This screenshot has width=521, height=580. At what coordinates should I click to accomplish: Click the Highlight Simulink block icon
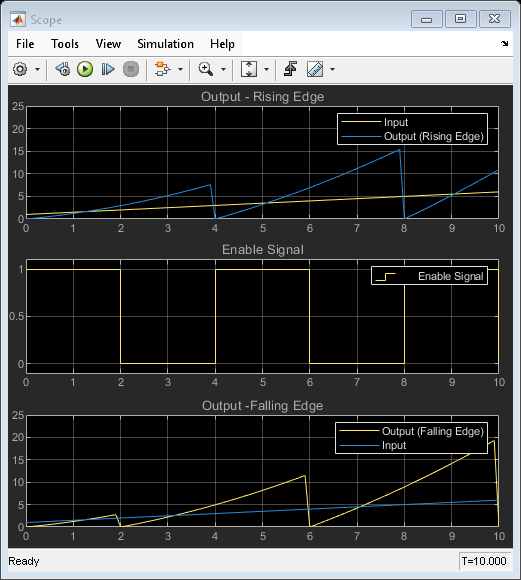pos(162,69)
